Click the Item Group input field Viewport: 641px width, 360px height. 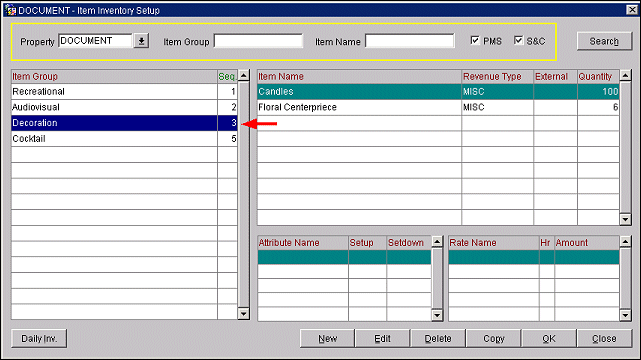(258, 41)
